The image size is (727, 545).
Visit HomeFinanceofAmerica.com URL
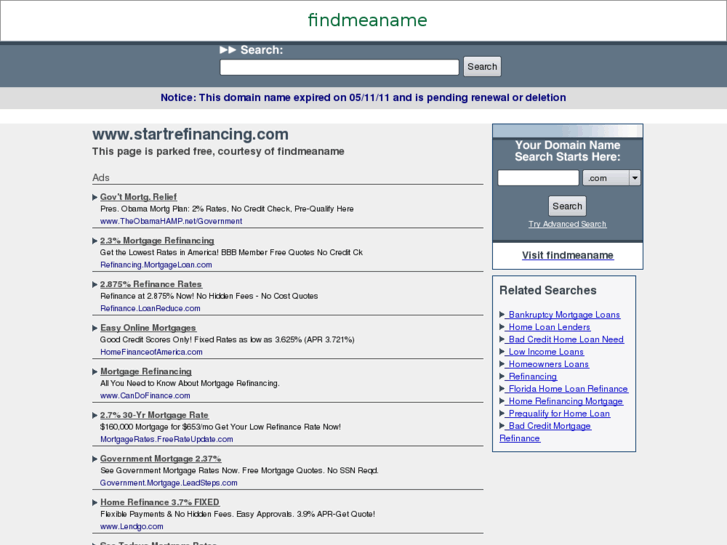(151, 352)
